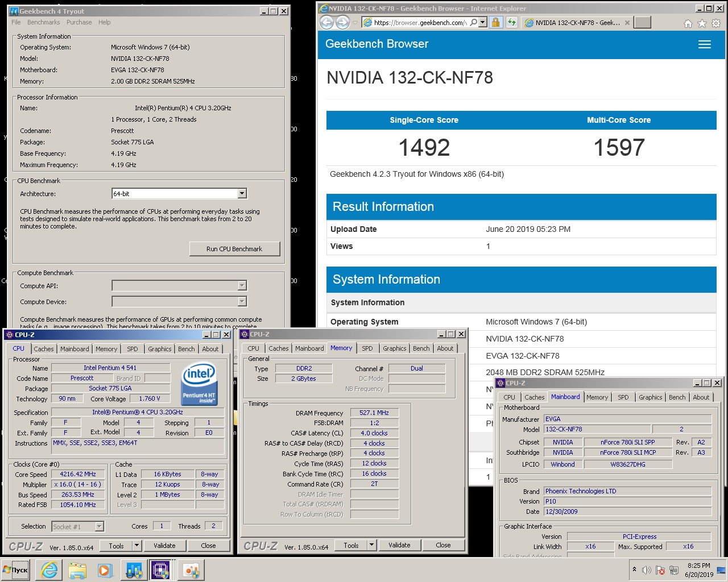Expand Tools arrow in CPU-Z processor window
Image resolution: width=728 pixels, height=582 pixels.
(136, 546)
